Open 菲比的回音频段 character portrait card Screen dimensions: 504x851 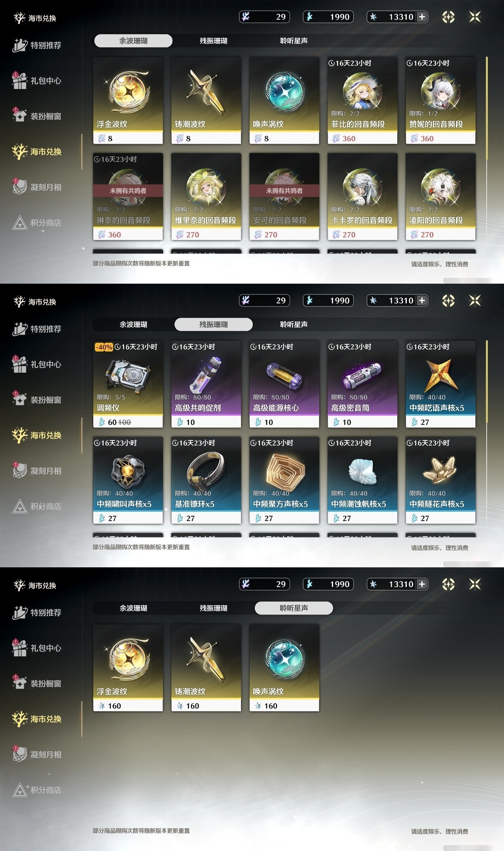(362, 100)
